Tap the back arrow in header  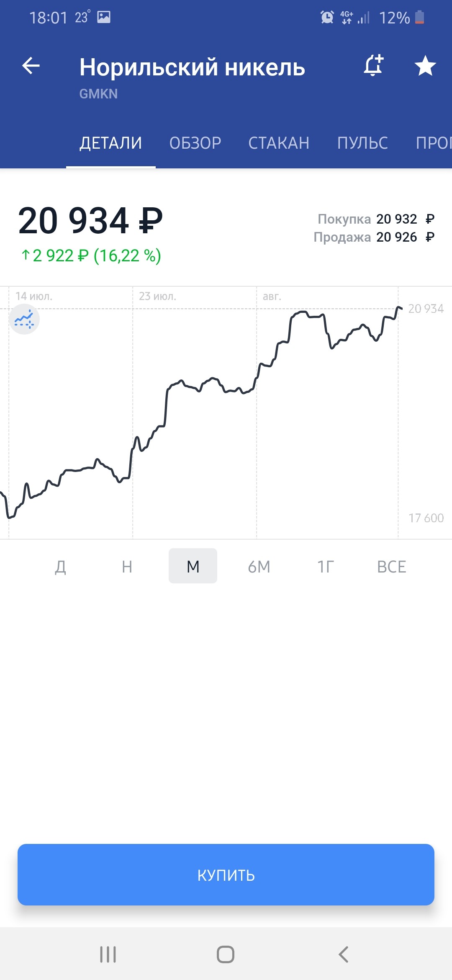31,66
